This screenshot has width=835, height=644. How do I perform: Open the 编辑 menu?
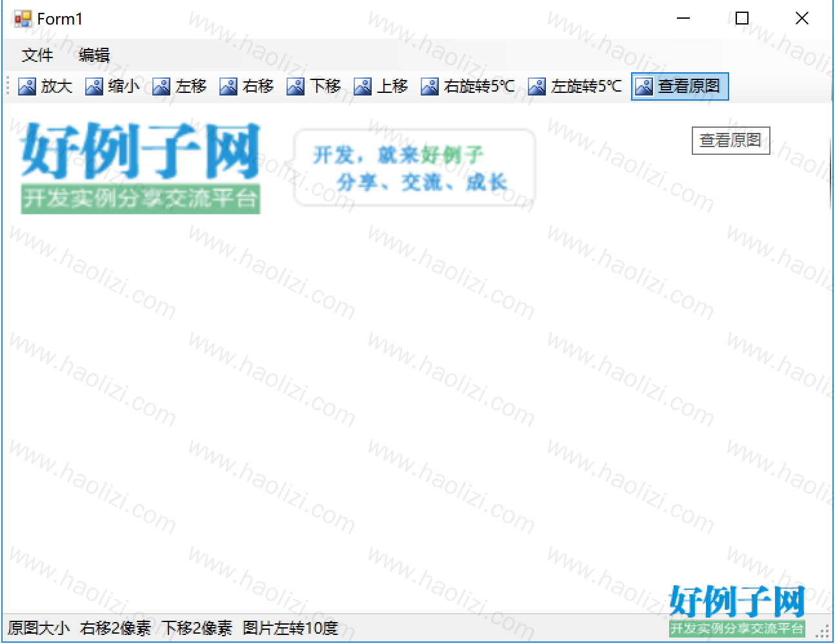(94, 55)
